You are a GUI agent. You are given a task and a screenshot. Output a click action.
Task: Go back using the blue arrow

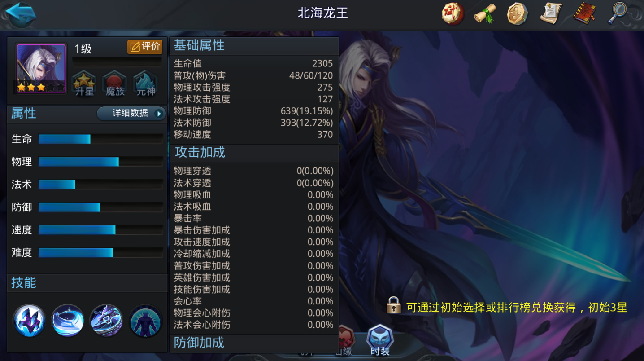pos(20,14)
